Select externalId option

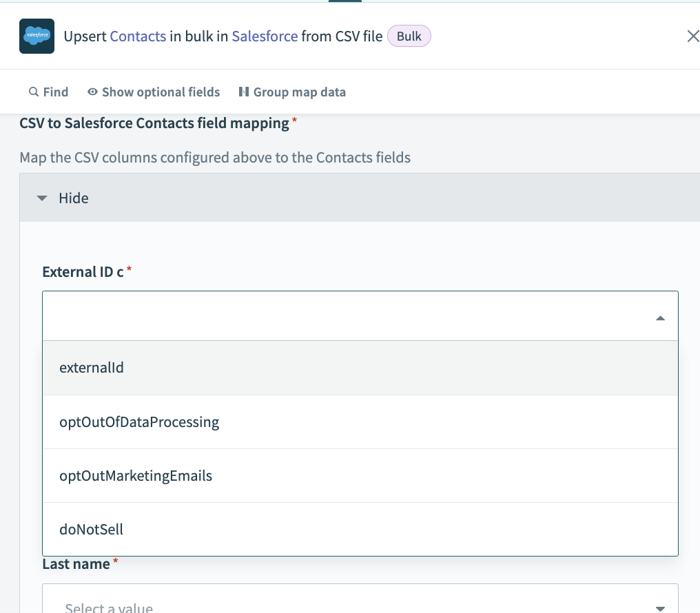tap(360, 368)
